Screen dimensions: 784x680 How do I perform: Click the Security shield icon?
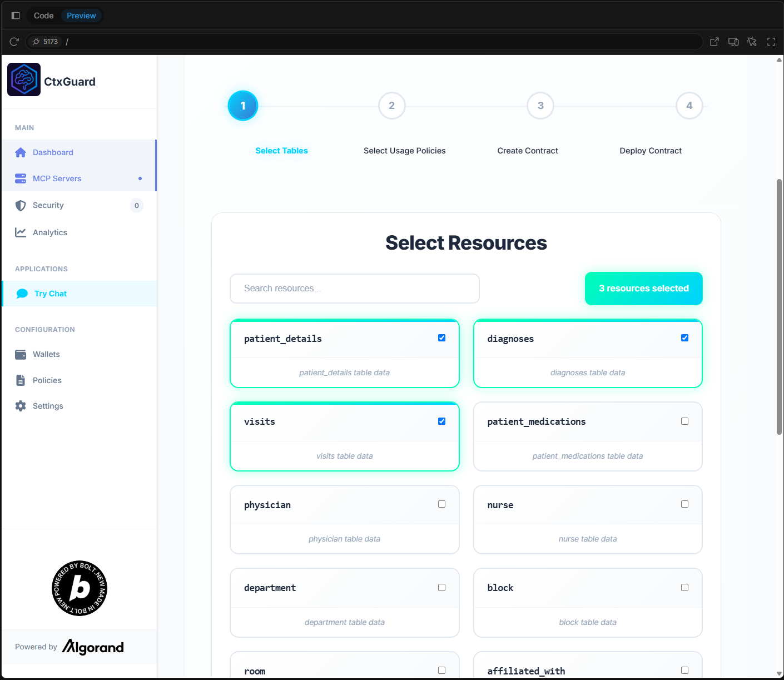click(21, 206)
